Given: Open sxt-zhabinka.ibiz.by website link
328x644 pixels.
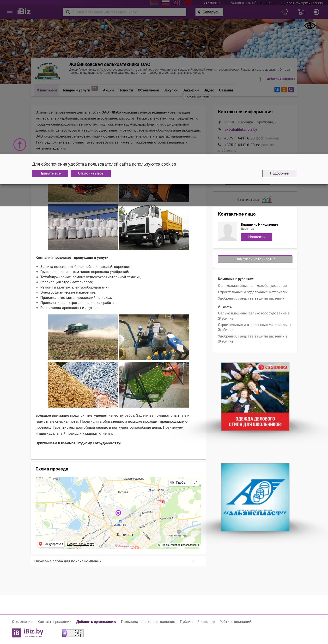Looking at the screenshot, I should click(241, 130).
